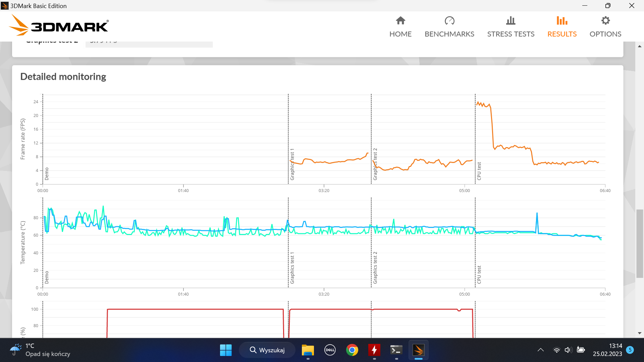
Task: Click the scroll up arrow of results
Action: [x=640, y=46]
